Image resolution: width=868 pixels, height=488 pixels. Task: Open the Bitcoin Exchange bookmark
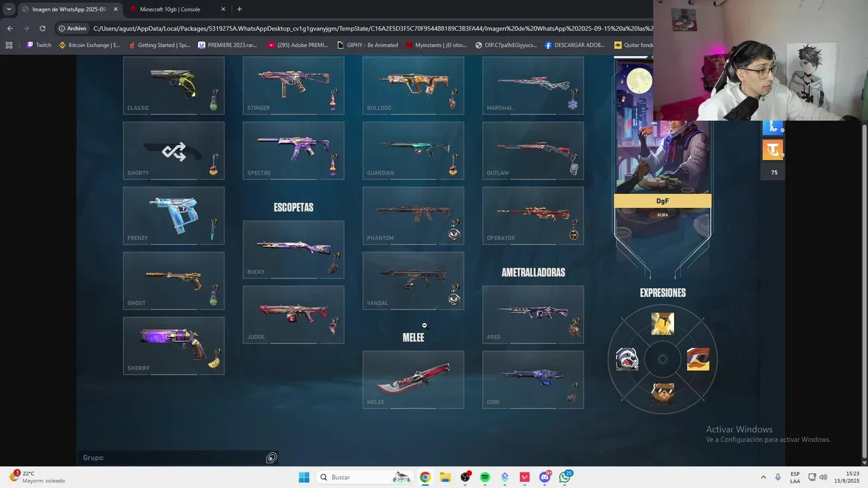point(90,45)
